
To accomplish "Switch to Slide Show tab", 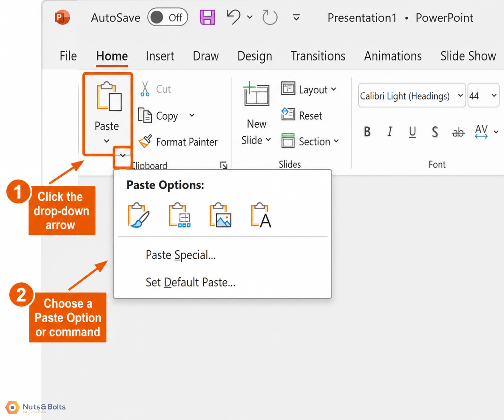I will 468,56.
